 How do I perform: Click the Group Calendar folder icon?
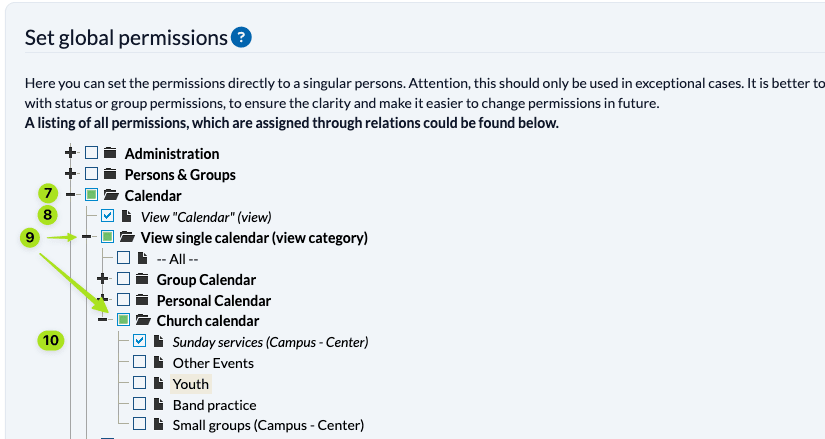(142, 280)
